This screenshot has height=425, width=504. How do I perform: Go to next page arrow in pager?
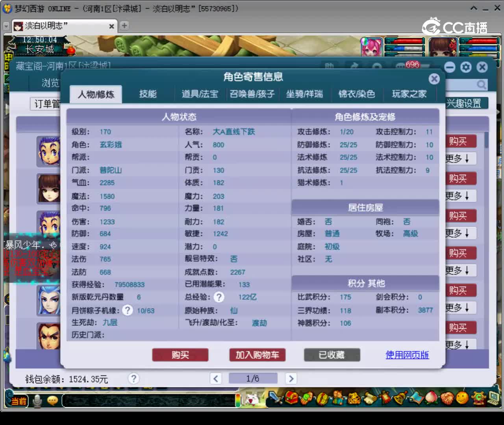[291, 379]
